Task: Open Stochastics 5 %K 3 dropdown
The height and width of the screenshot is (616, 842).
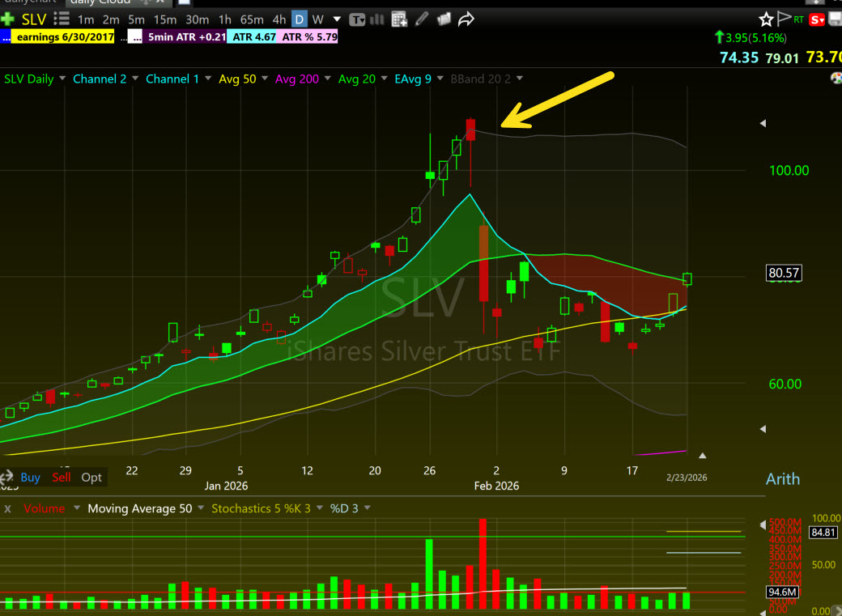Action: click(x=320, y=508)
